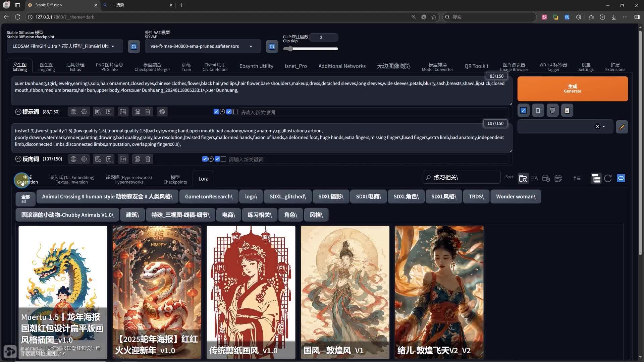Open the prompt history icon in the 提示词 toolbar

pos(98,112)
